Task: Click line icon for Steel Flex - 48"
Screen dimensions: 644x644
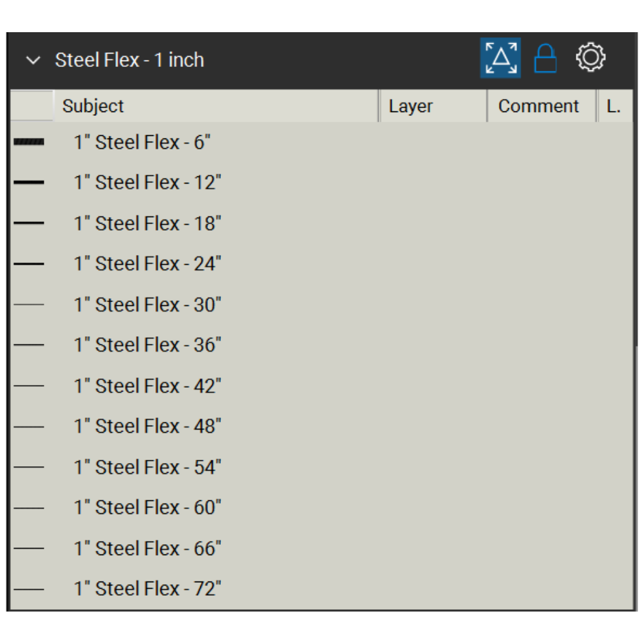Action: coord(29,426)
